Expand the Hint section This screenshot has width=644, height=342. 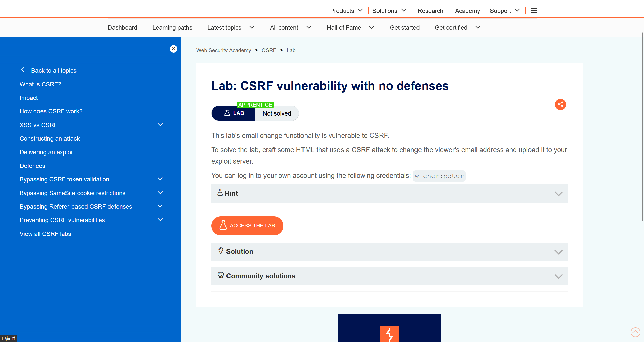389,193
